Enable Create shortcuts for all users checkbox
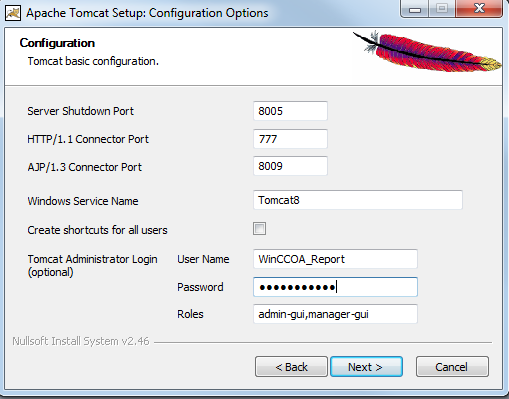This screenshot has width=509, height=399. tap(259, 229)
